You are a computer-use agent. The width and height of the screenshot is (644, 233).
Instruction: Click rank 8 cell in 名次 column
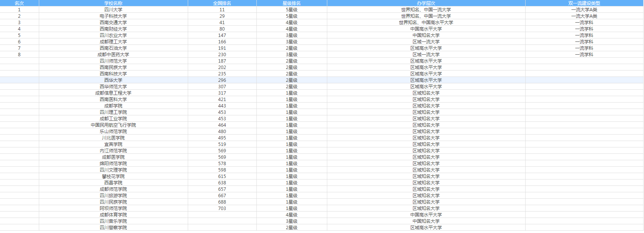coord(19,55)
